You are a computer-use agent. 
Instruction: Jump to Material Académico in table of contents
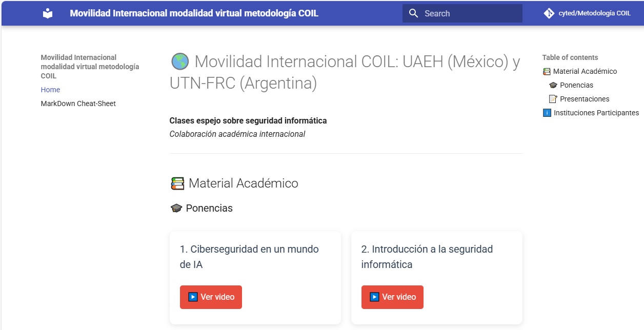585,71
